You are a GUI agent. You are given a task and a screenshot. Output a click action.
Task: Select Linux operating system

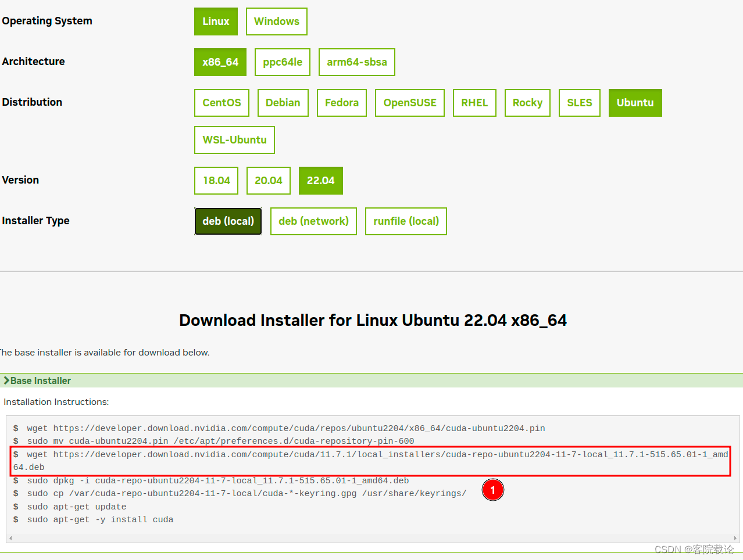(216, 21)
